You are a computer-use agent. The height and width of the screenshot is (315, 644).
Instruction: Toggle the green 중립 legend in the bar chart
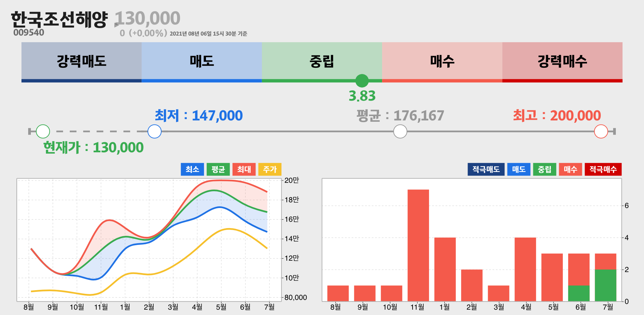tap(544, 169)
